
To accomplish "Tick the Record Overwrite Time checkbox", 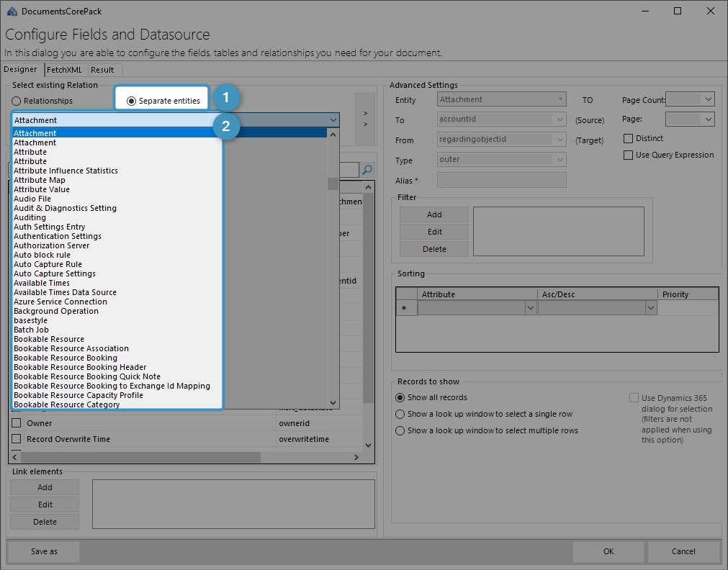I will tap(17, 438).
